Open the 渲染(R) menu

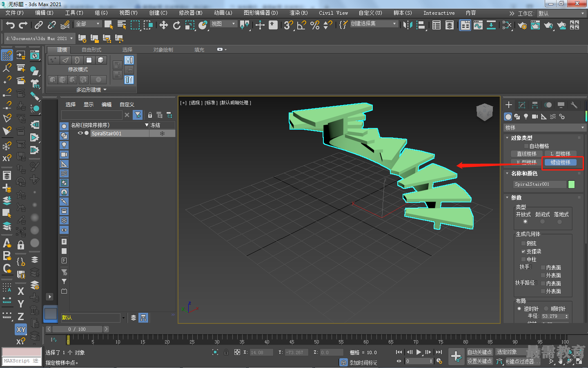(298, 13)
